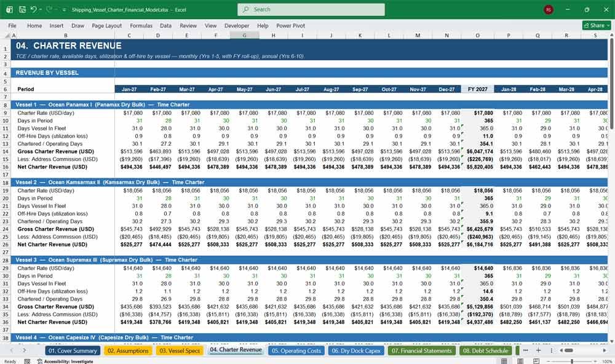Click the Share button
The width and height of the screenshot is (615, 364).
point(597,25)
